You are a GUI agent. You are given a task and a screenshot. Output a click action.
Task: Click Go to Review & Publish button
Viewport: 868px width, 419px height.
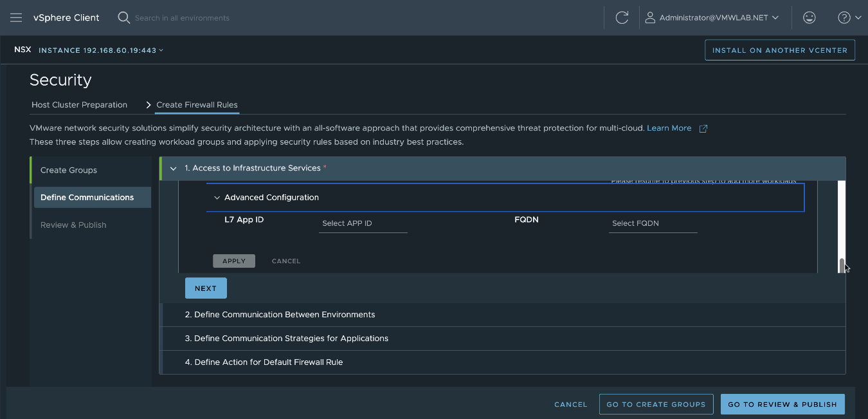[782, 404]
